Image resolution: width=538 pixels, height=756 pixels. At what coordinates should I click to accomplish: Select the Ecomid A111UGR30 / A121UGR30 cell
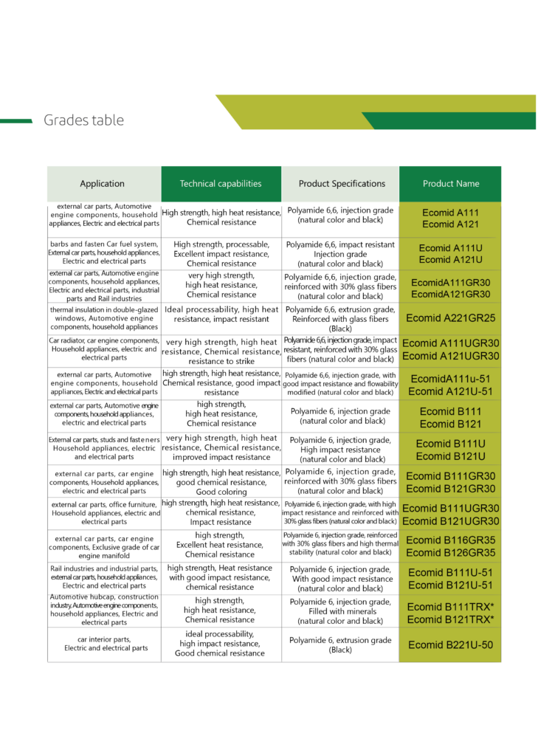[x=450, y=350]
